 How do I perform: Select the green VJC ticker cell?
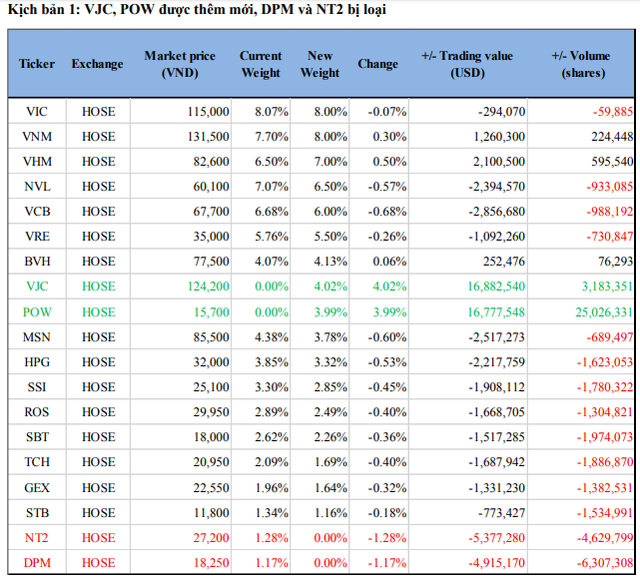point(37,286)
